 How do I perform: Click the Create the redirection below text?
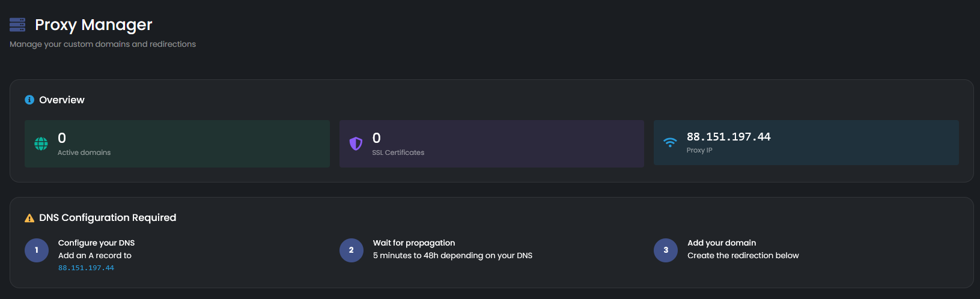click(743, 255)
